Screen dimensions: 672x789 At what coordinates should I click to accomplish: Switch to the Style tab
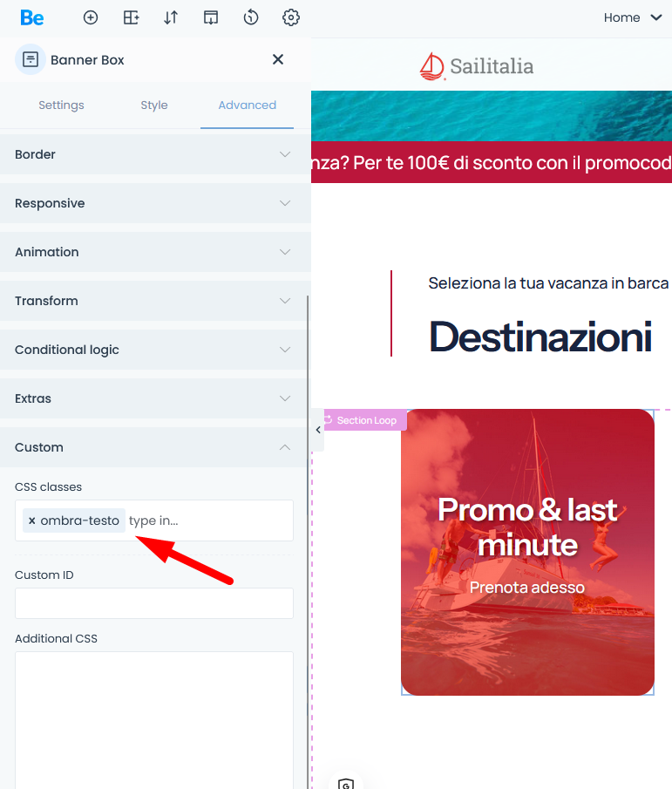click(x=154, y=105)
